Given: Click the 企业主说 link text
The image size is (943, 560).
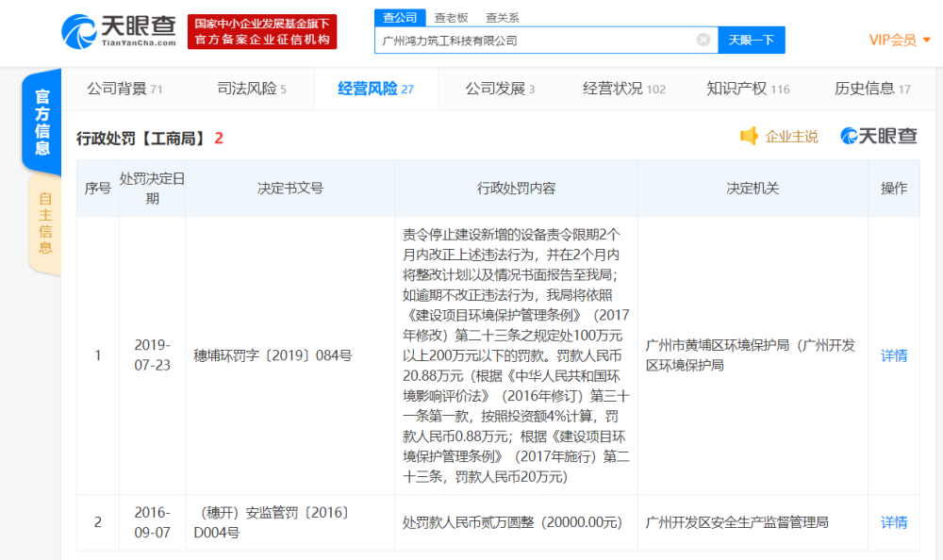Looking at the screenshot, I should [x=791, y=137].
